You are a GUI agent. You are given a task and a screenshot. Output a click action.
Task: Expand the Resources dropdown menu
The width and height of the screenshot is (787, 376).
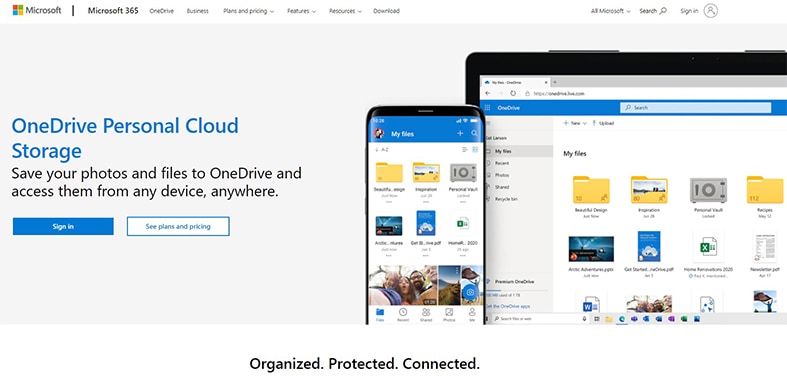tap(345, 11)
